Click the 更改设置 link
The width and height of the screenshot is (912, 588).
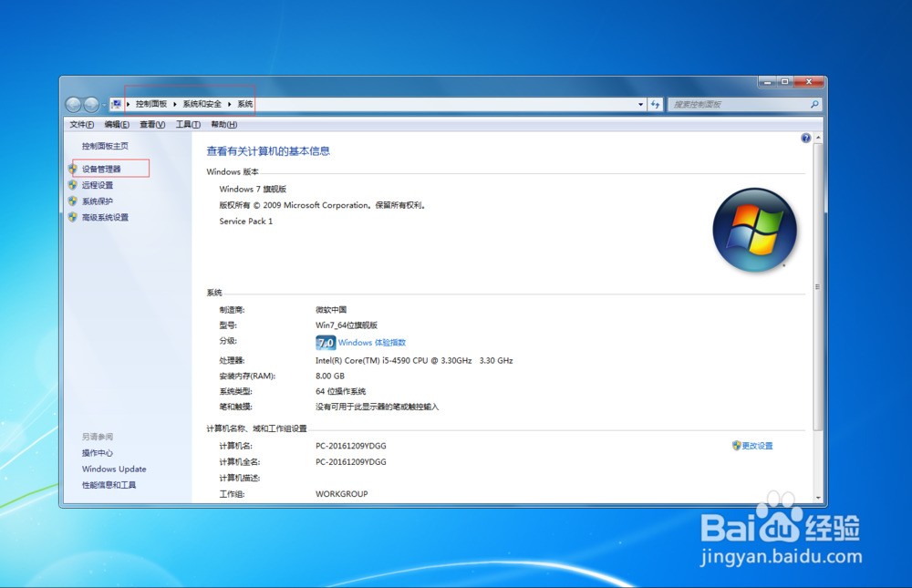[757, 446]
